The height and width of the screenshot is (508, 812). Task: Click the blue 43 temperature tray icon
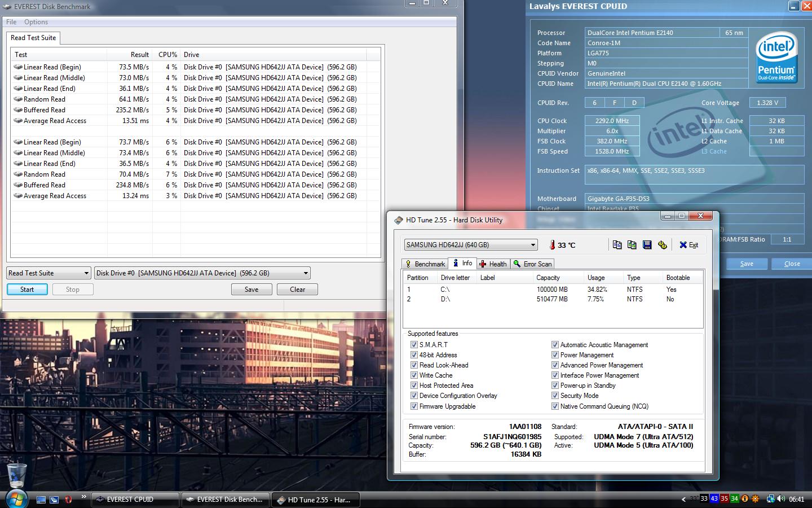(714, 499)
